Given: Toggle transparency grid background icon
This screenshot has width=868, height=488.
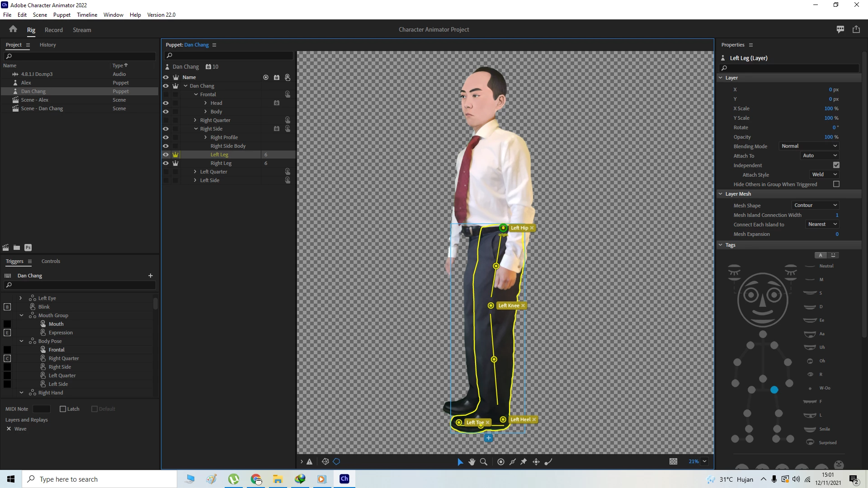Looking at the screenshot, I should point(673,461).
